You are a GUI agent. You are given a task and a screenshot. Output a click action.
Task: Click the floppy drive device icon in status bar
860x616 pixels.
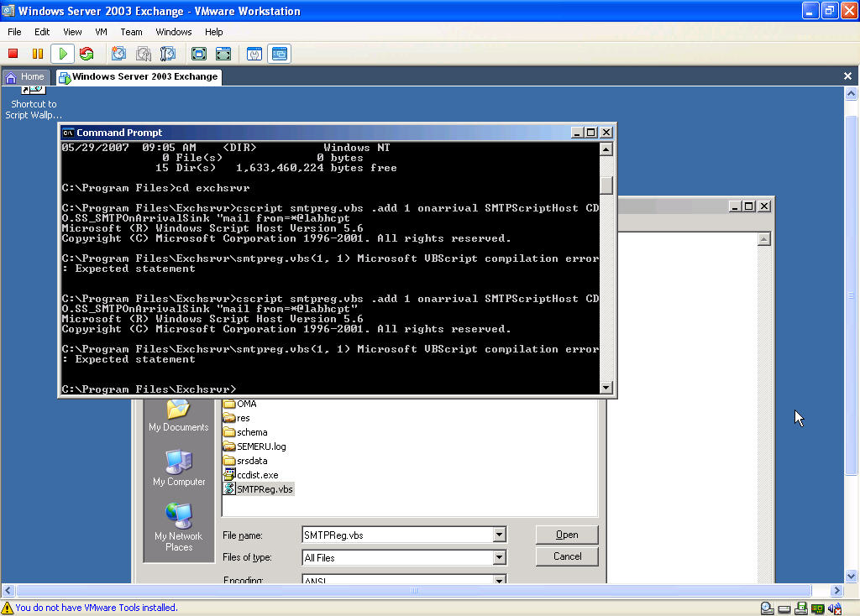800,608
